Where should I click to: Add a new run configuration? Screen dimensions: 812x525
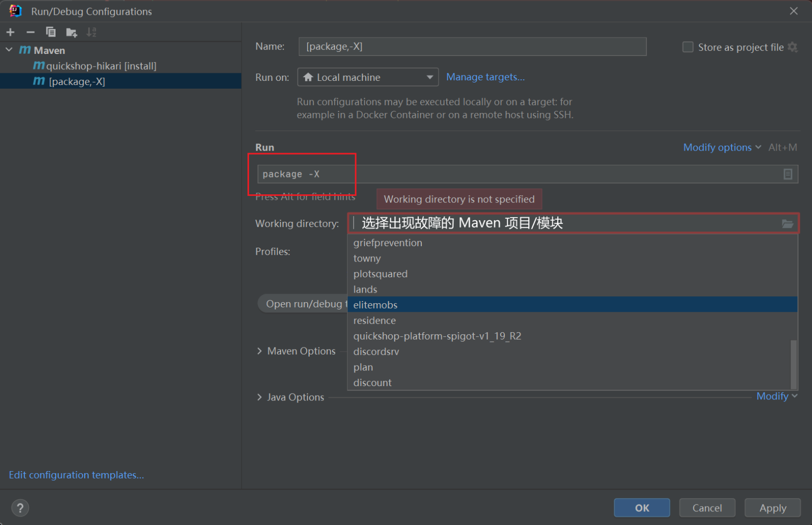click(x=10, y=32)
